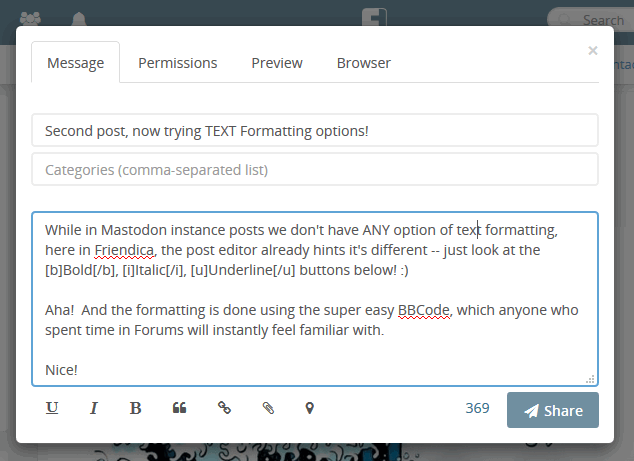Focus the Search box in the header
This screenshot has height=461, width=634.
click(592, 19)
